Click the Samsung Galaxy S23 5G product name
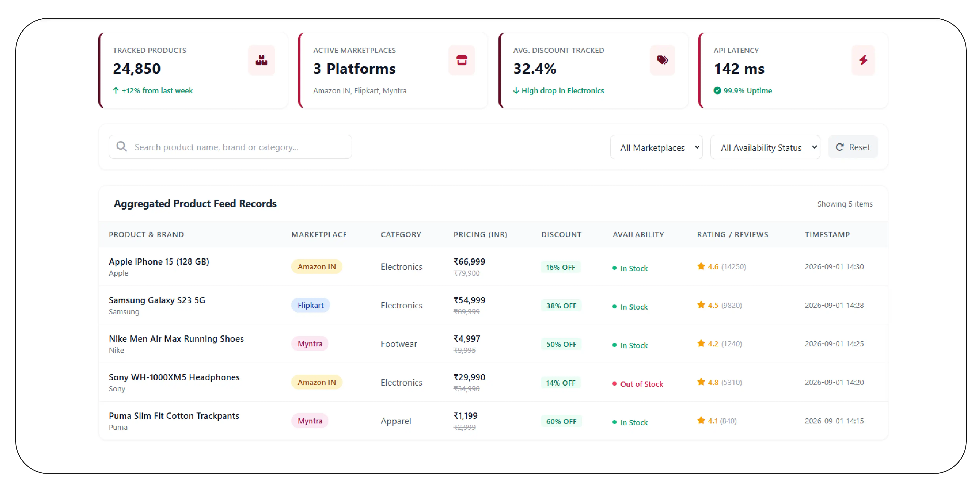The image size is (980, 486). [x=157, y=300]
